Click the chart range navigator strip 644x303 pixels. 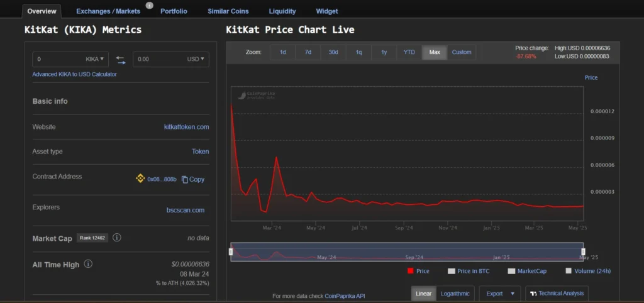407,251
